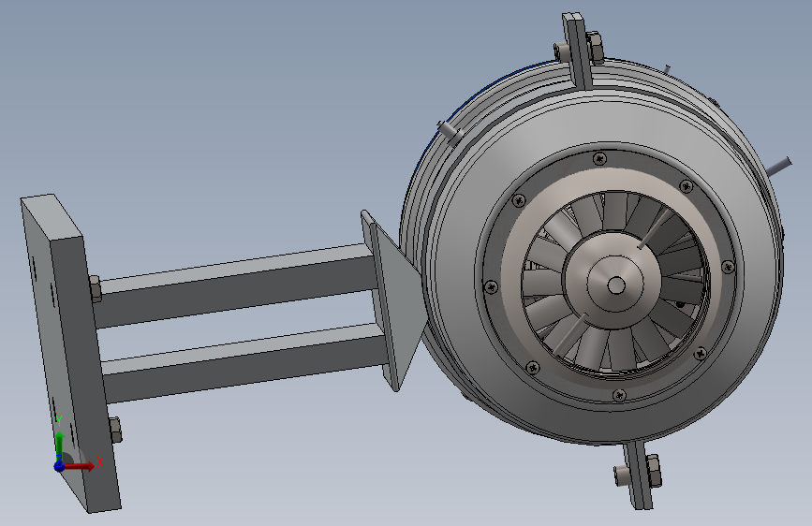Select the upper hex bolt on base plate

coord(96,289)
